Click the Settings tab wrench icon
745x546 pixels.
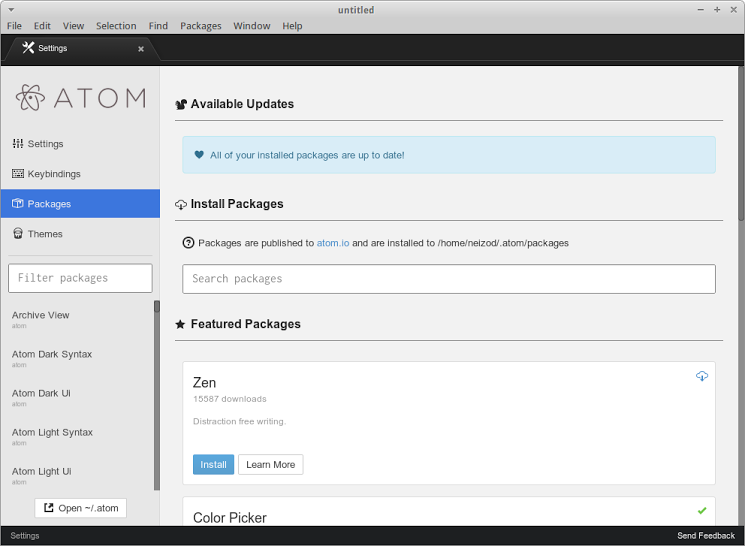click(x=28, y=48)
